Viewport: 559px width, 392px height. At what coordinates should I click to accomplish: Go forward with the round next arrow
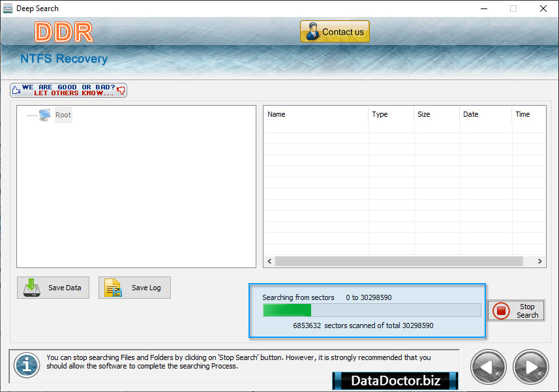pyautogui.click(x=530, y=367)
